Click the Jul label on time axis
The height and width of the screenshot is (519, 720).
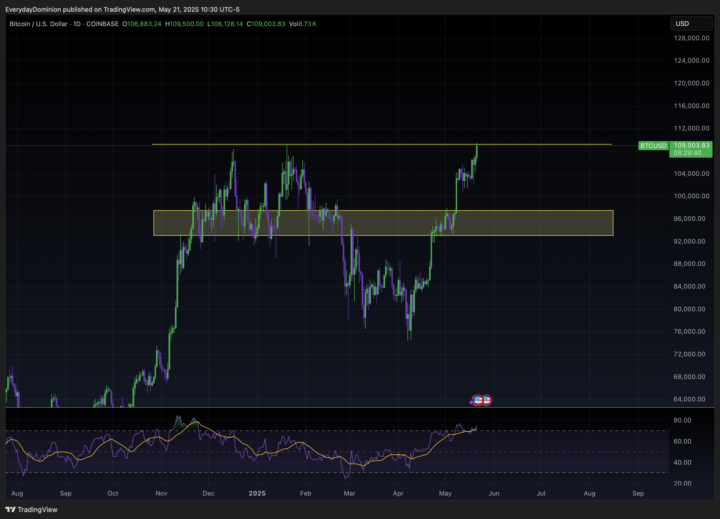(x=541, y=493)
